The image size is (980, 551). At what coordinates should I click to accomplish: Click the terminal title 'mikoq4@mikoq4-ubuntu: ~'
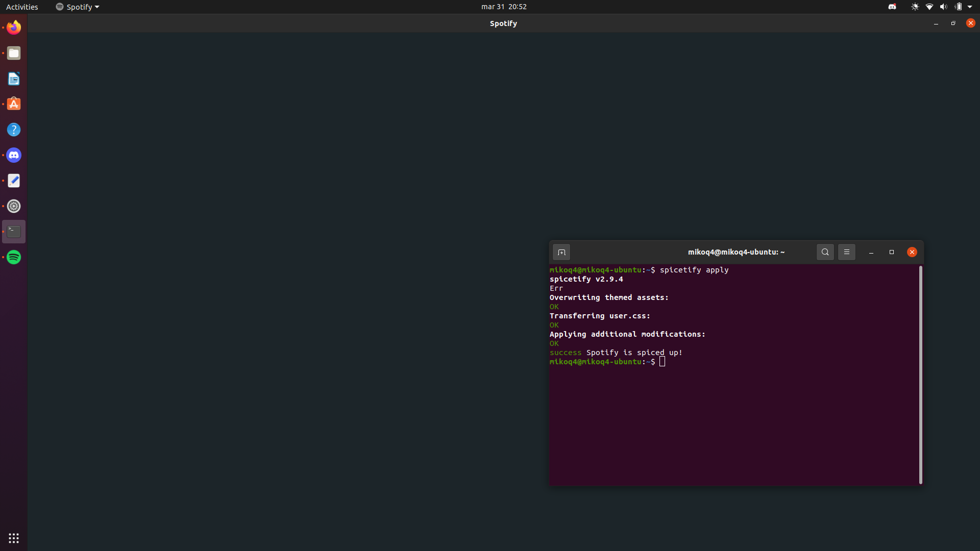tap(736, 252)
